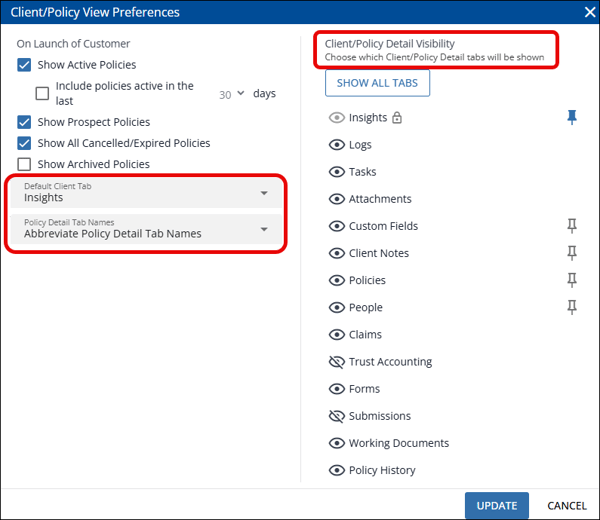Viewport: 600px width, 520px height.
Task: Hide Policies tab eye icon
Action: [x=337, y=280]
